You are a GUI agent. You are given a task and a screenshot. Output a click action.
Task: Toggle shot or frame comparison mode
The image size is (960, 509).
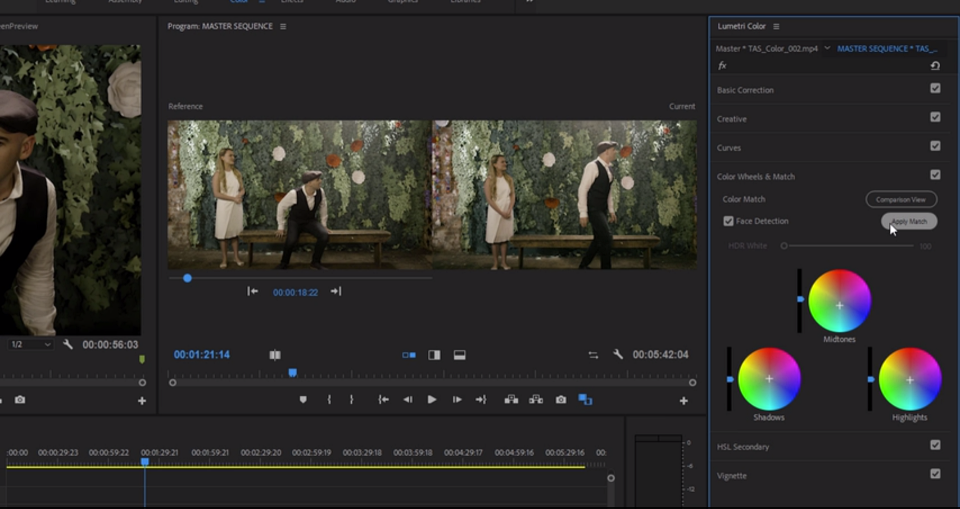click(275, 355)
